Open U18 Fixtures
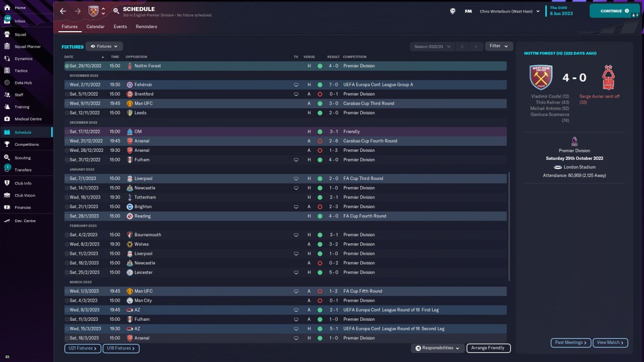The image size is (644, 362). [121, 348]
